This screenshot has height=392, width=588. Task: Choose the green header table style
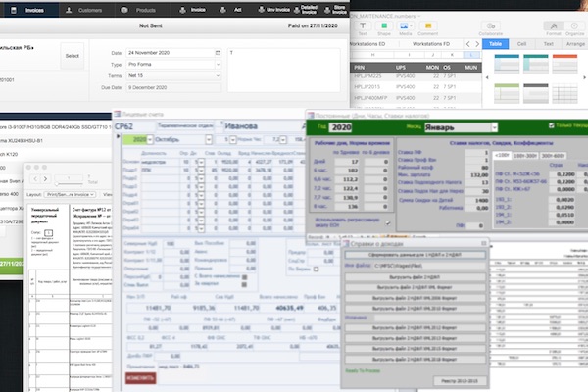pos(507,93)
